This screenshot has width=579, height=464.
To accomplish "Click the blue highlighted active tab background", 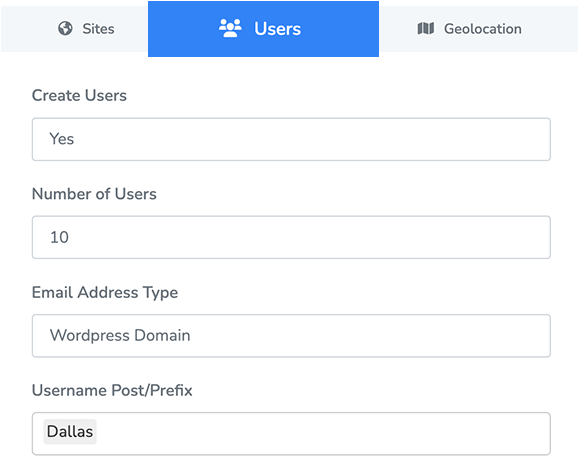I will [263, 29].
